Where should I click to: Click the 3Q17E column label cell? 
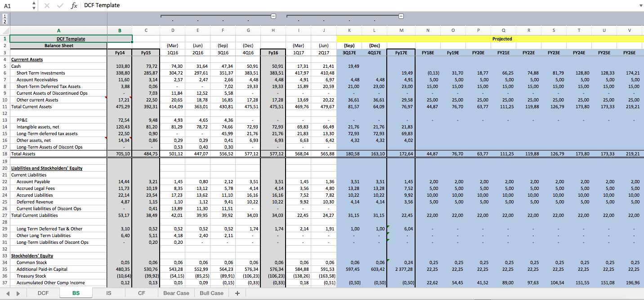click(x=349, y=53)
